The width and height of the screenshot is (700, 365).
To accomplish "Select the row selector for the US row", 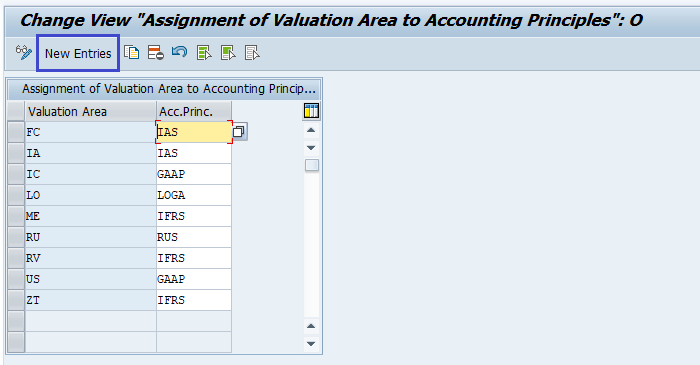I will (16, 279).
